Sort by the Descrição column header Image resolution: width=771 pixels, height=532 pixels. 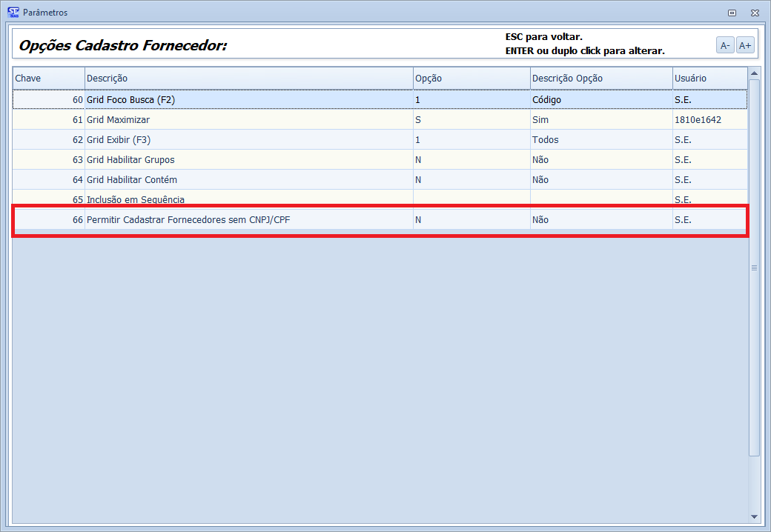click(x=248, y=79)
